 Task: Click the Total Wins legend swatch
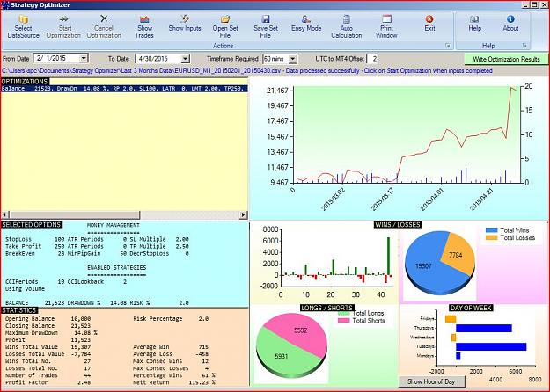[x=491, y=230]
